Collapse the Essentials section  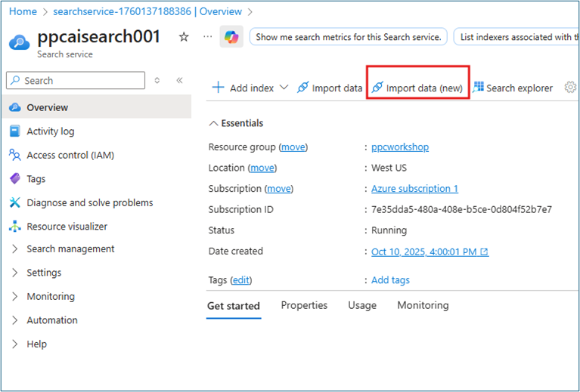point(213,123)
